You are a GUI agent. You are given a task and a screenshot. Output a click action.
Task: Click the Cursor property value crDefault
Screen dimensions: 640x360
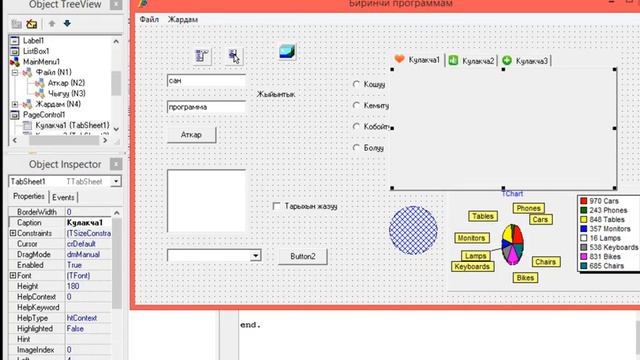click(x=88, y=244)
